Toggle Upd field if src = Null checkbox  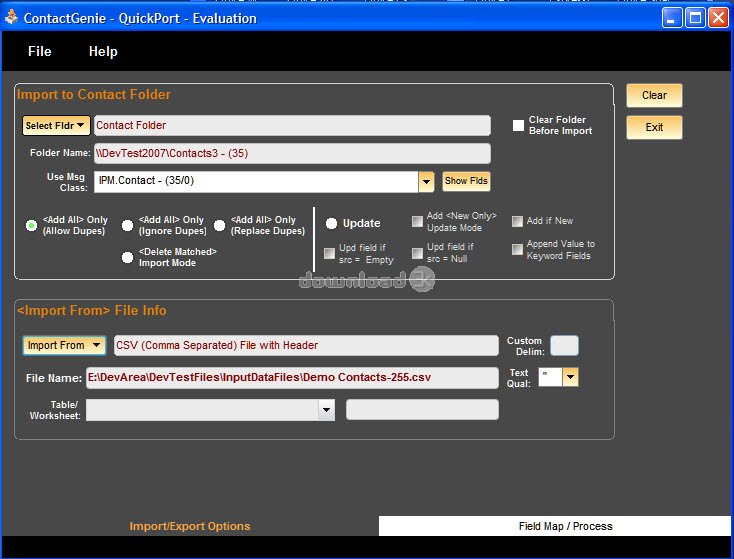417,253
